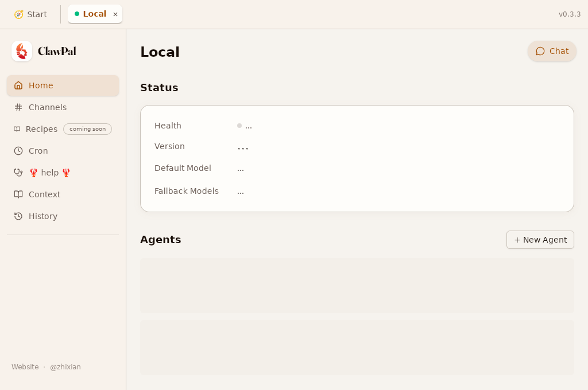This screenshot has width=588, height=390.
Task: Open the Context section
Action: 63,194
